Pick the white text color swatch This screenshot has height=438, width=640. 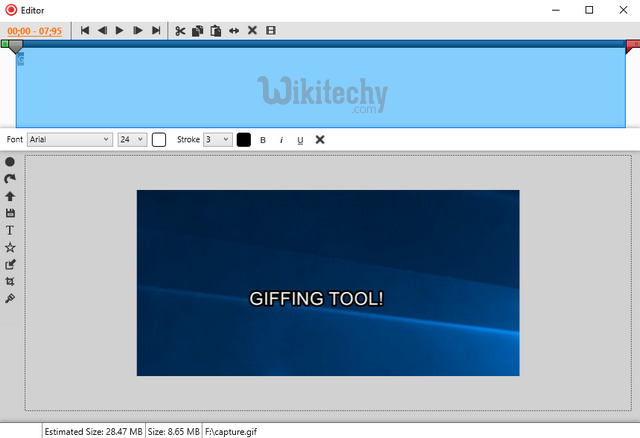tap(159, 140)
